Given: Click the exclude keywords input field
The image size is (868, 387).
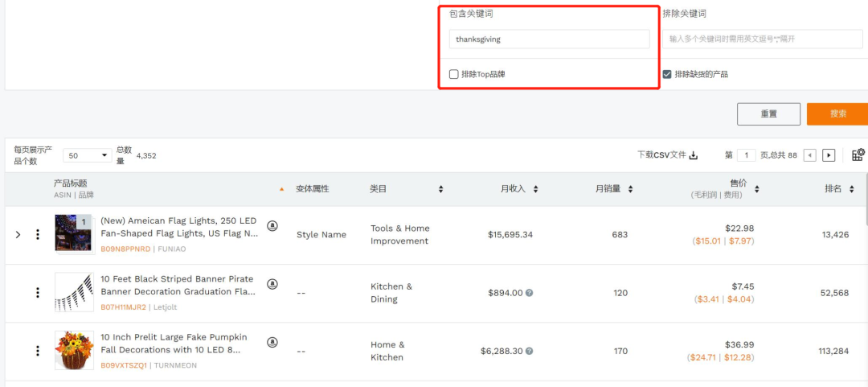Looking at the screenshot, I should coord(762,39).
